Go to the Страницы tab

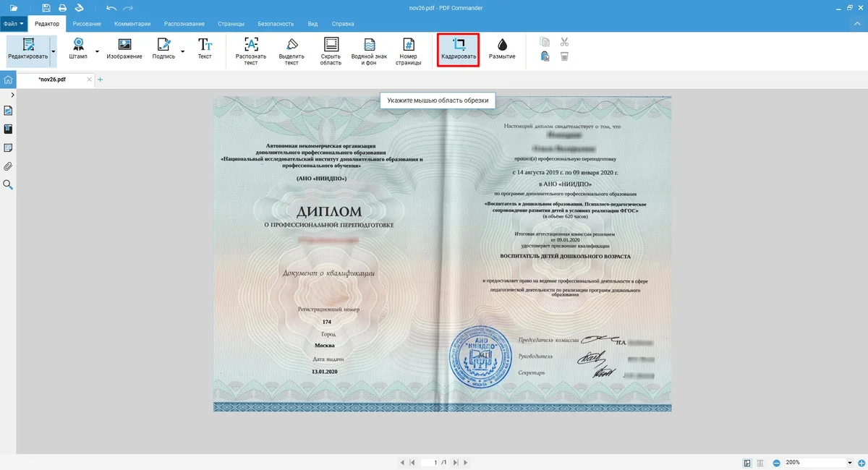point(231,24)
